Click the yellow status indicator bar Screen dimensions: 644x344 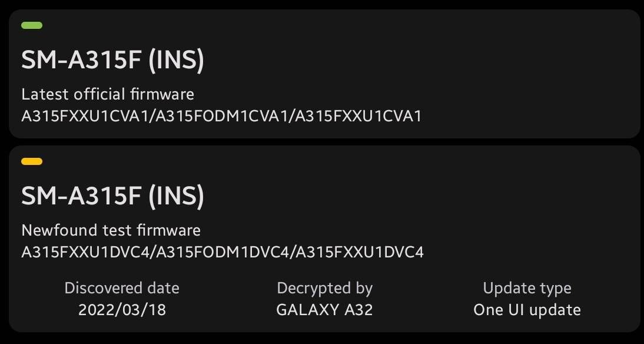pyautogui.click(x=32, y=161)
